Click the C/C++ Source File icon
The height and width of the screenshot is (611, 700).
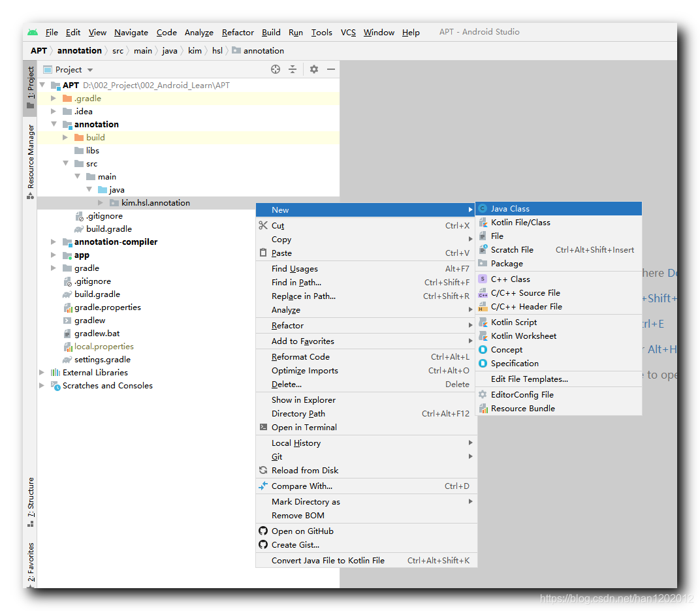[x=483, y=293]
